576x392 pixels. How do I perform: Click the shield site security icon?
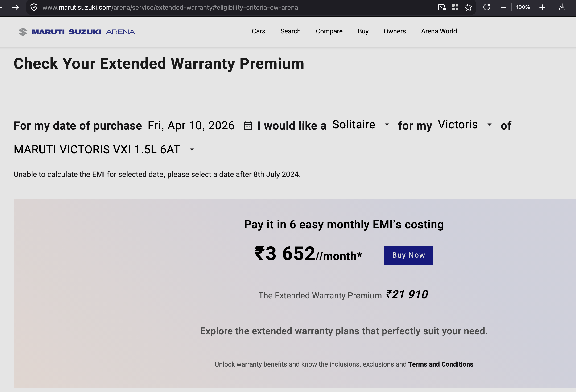[x=34, y=8]
